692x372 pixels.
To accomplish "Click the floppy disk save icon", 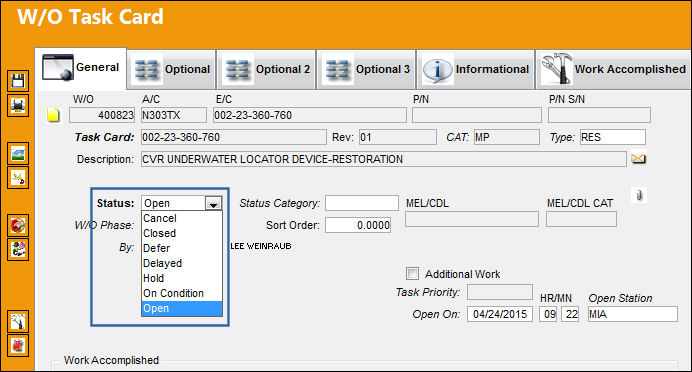I will [18, 81].
